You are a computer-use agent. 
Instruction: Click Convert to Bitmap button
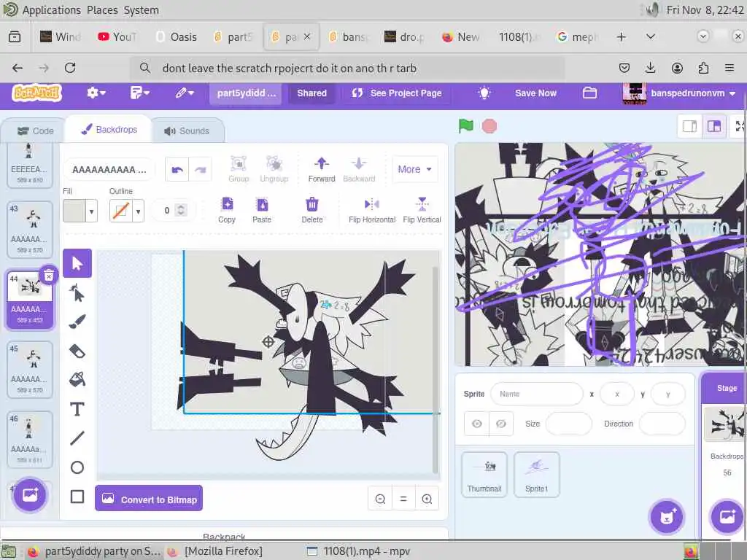(x=149, y=499)
